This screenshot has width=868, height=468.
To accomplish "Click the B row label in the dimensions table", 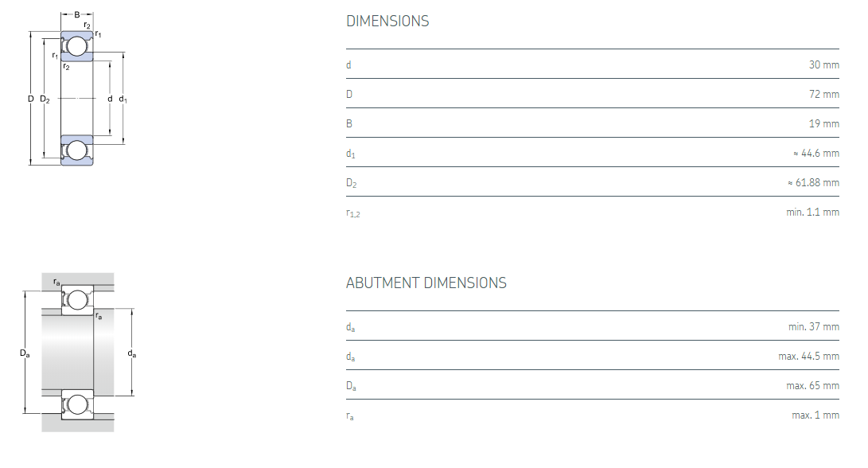I will click(x=348, y=123).
